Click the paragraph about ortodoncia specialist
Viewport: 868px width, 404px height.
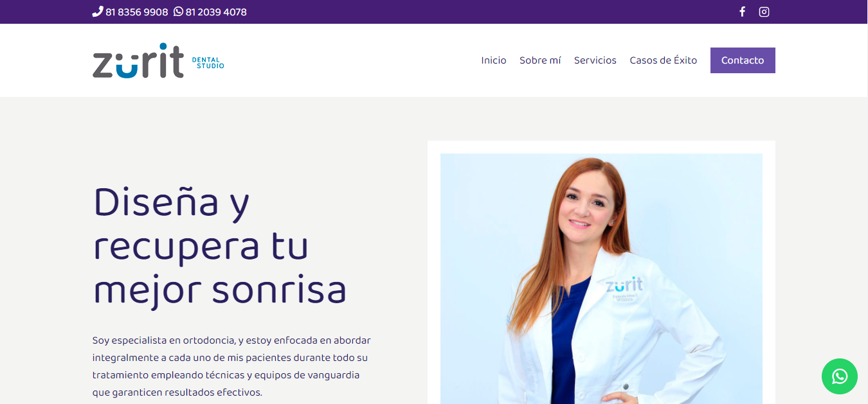[231, 366]
